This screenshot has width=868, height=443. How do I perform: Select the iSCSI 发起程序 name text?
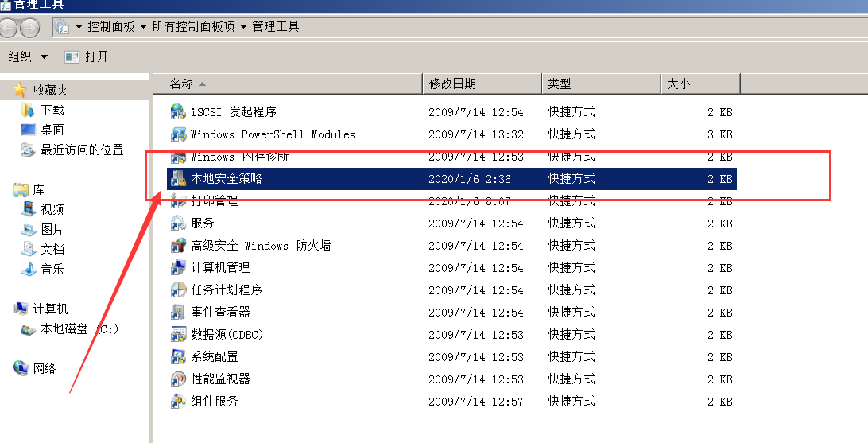(234, 112)
